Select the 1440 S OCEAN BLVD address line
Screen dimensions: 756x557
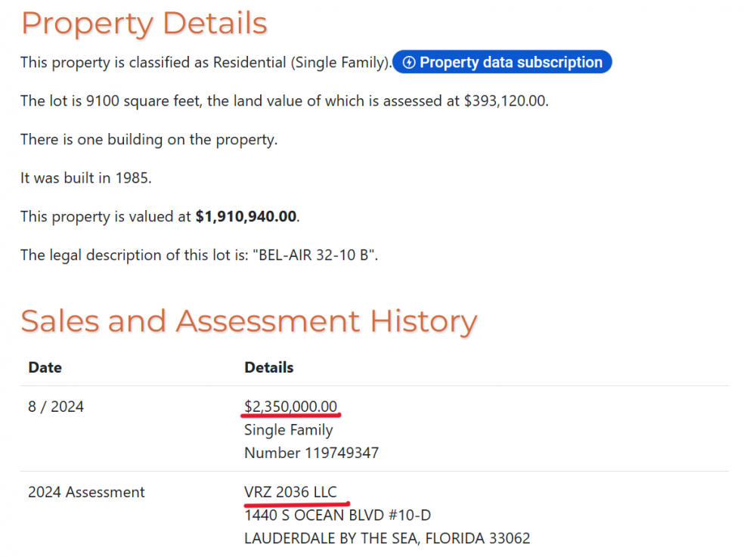[337, 515]
